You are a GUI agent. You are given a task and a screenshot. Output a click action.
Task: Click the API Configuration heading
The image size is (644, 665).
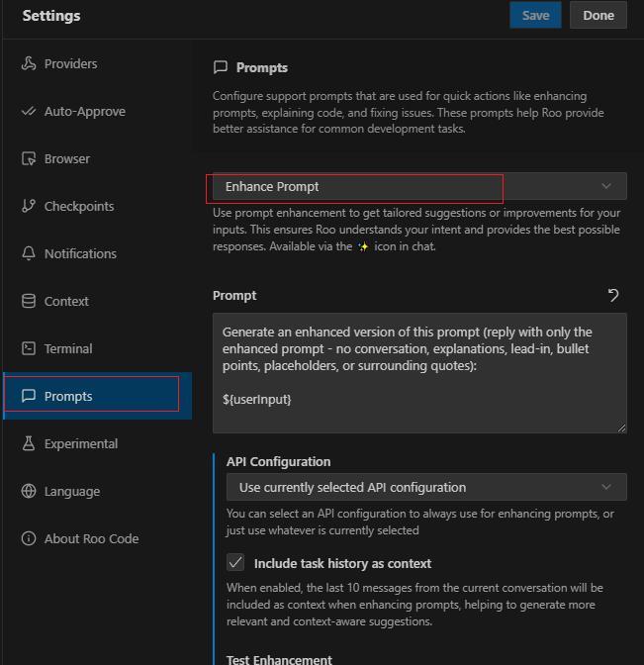[x=279, y=461]
